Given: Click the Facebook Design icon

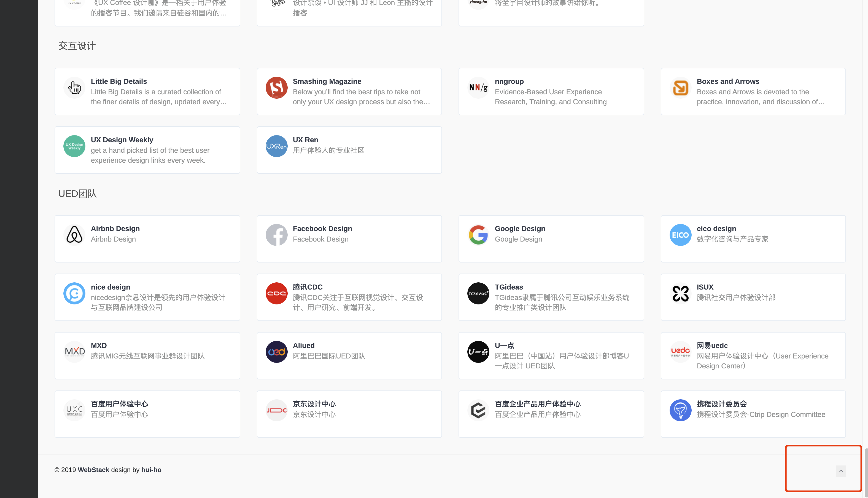Looking at the screenshot, I should (276, 235).
